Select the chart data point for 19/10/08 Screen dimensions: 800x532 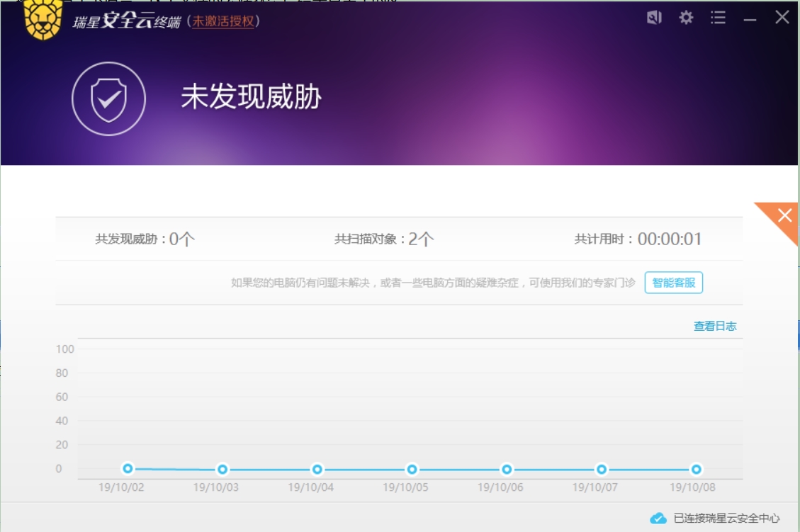point(697,469)
